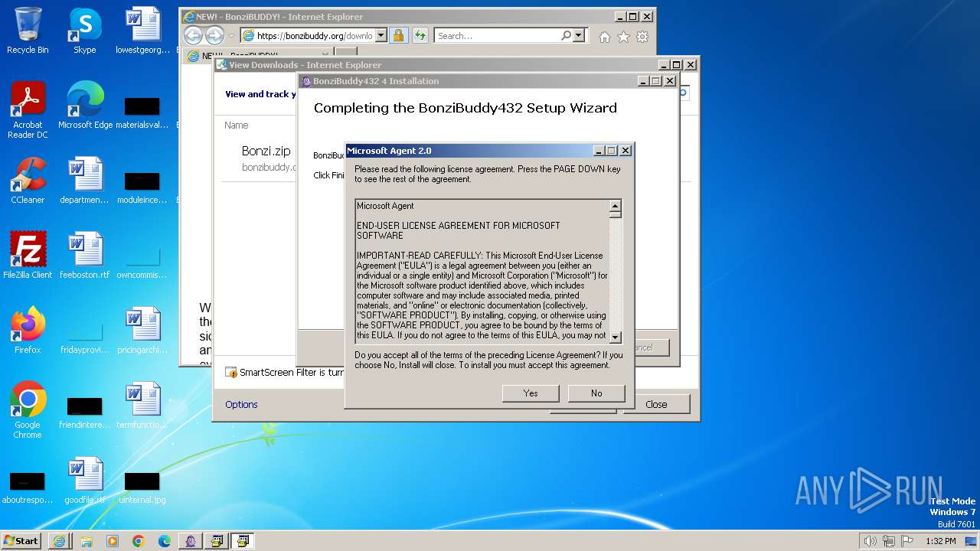Screen dimensions: 980x551
Task: Click the Refresh icon in Internet Explorer
Action: pyautogui.click(x=420, y=35)
